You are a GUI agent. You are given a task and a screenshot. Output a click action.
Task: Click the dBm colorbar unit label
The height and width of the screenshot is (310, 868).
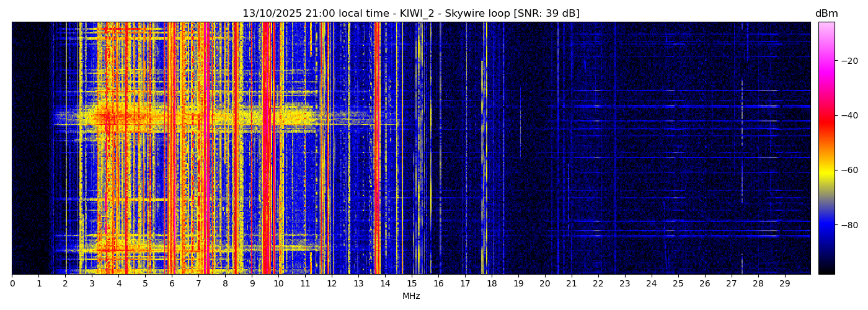point(826,14)
